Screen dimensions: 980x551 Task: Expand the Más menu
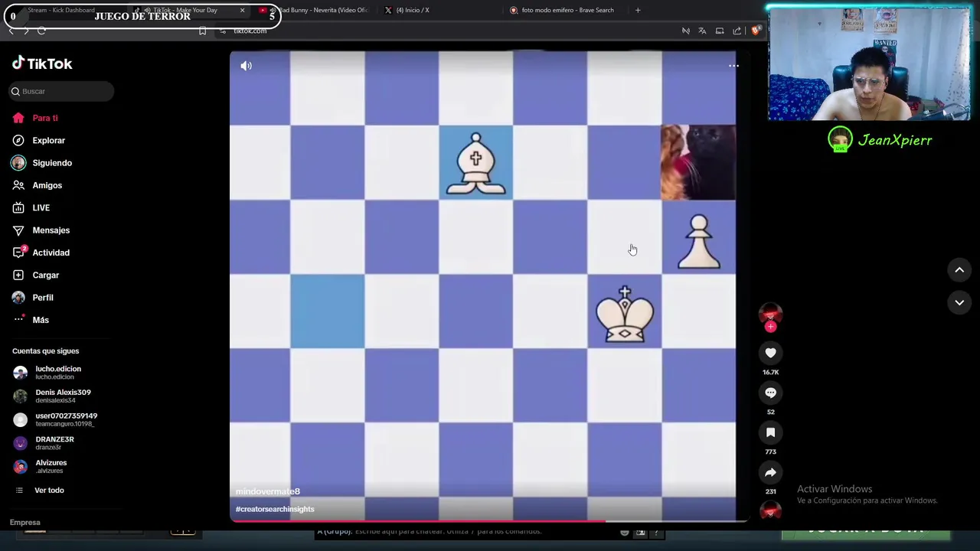(x=41, y=320)
